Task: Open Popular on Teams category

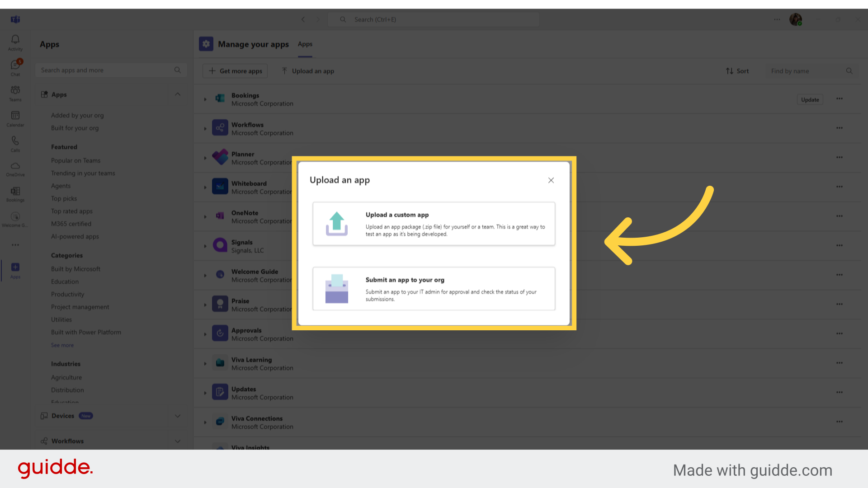Action: 75,160
